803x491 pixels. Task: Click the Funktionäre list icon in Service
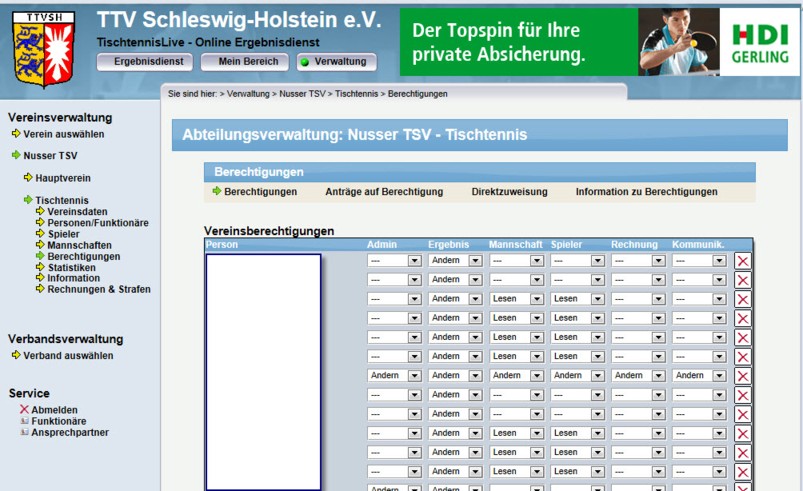tap(24, 421)
